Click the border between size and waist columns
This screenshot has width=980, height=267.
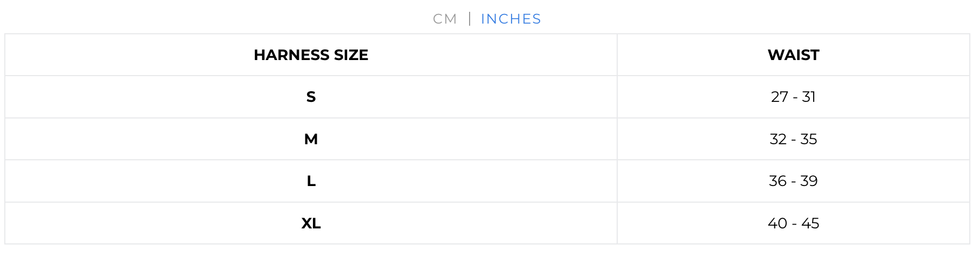[617, 139]
